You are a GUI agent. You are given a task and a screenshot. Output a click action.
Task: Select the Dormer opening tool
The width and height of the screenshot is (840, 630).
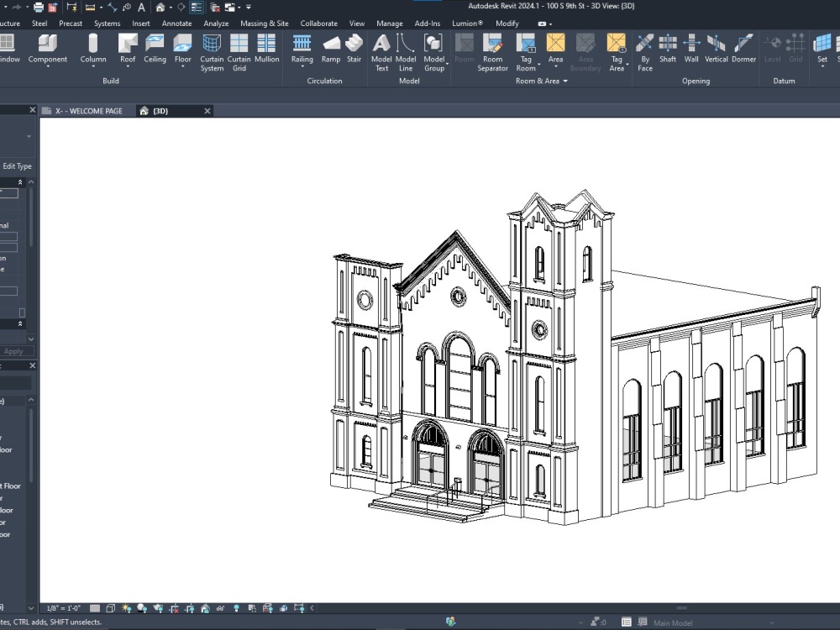click(x=743, y=48)
